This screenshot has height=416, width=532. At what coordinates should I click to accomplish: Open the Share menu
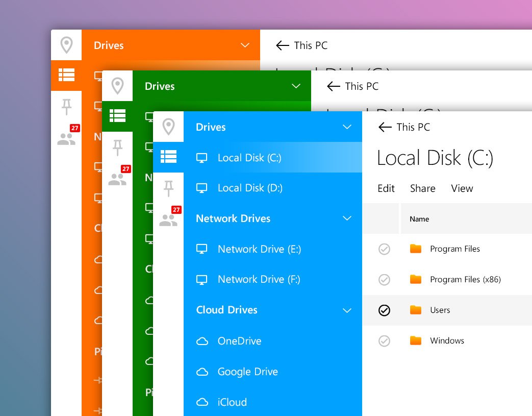click(x=423, y=188)
